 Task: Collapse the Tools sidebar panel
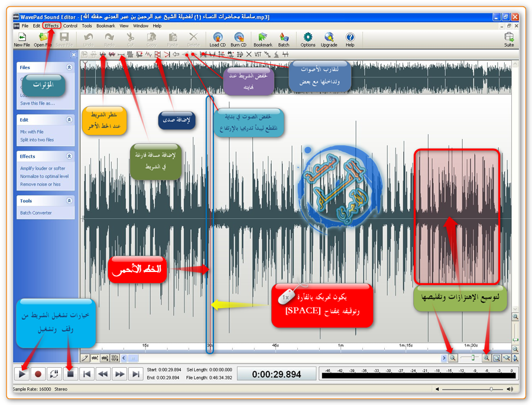(x=69, y=201)
